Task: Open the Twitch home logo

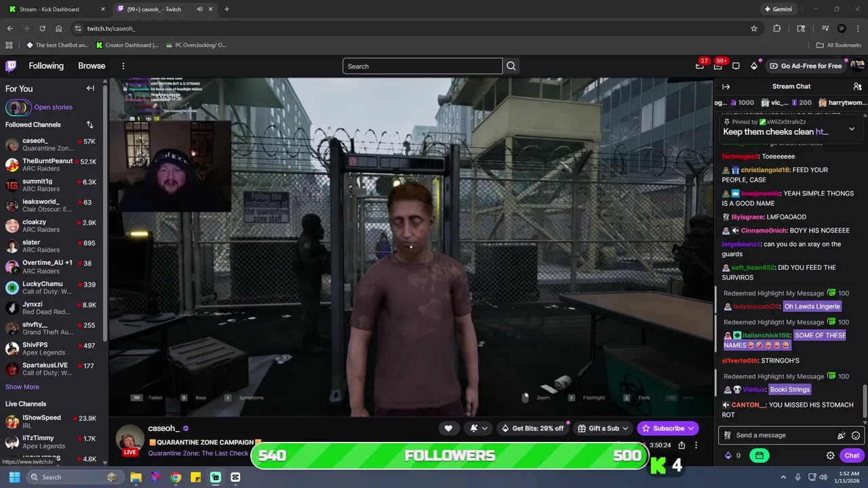Action: point(11,66)
